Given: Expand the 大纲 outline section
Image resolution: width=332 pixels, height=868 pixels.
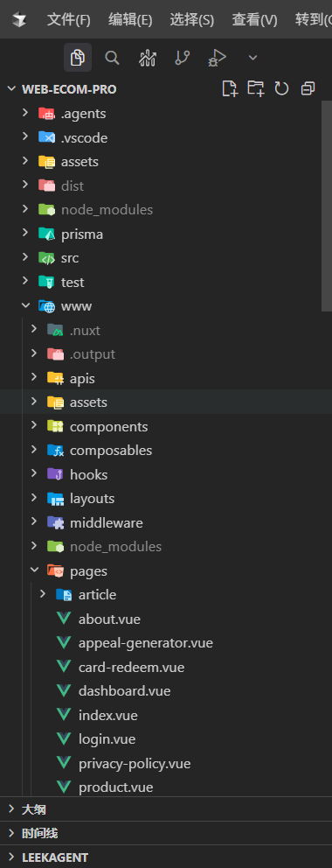Looking at the screenshot, I should tap(166, 809).
